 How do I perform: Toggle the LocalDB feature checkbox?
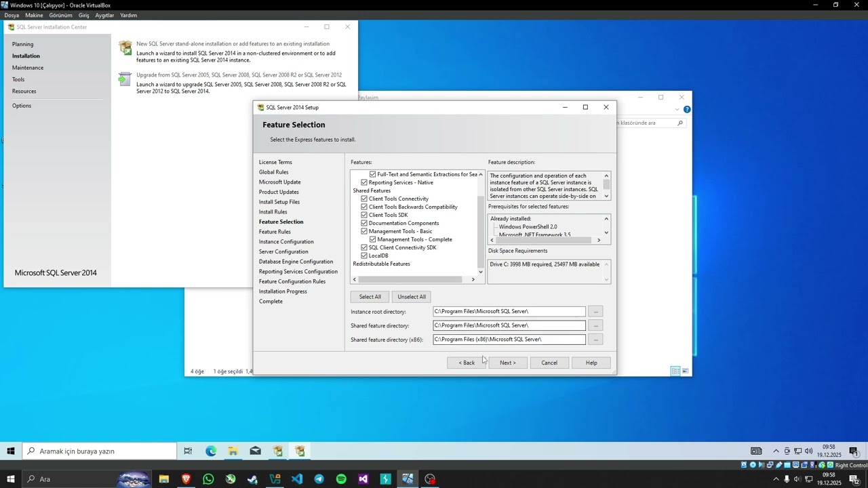pyautogui.click(x=364, y=256)
